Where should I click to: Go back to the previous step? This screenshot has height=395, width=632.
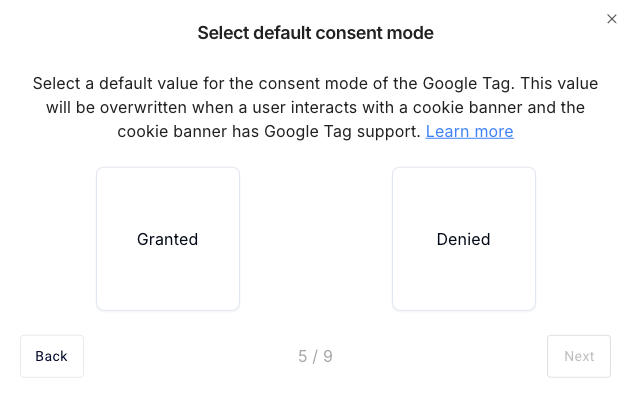52,356
